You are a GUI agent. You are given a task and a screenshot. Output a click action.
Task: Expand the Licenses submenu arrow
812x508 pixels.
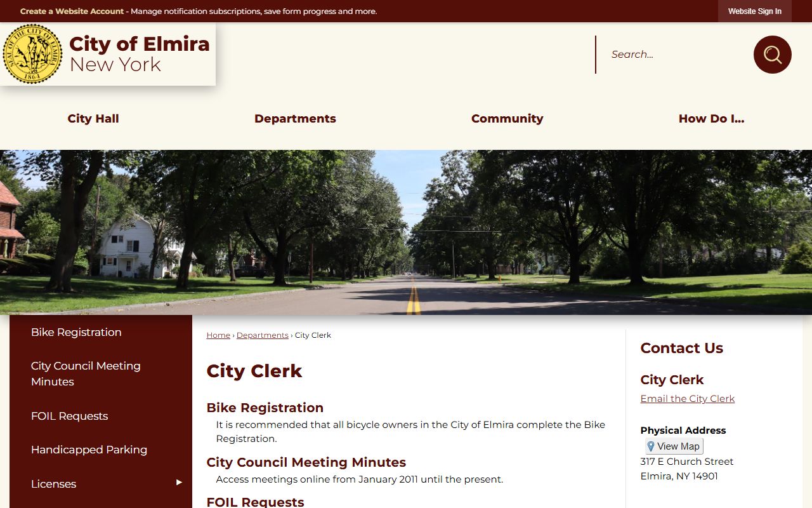179,483
